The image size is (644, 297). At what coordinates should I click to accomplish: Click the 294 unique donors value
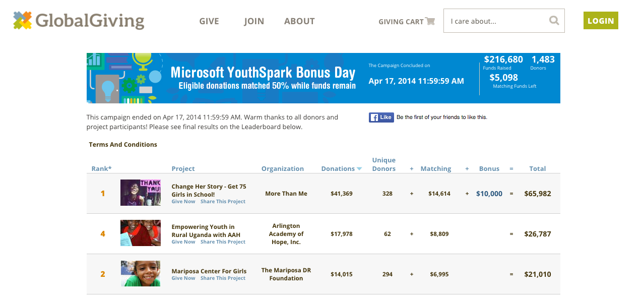tap(388, 274)
